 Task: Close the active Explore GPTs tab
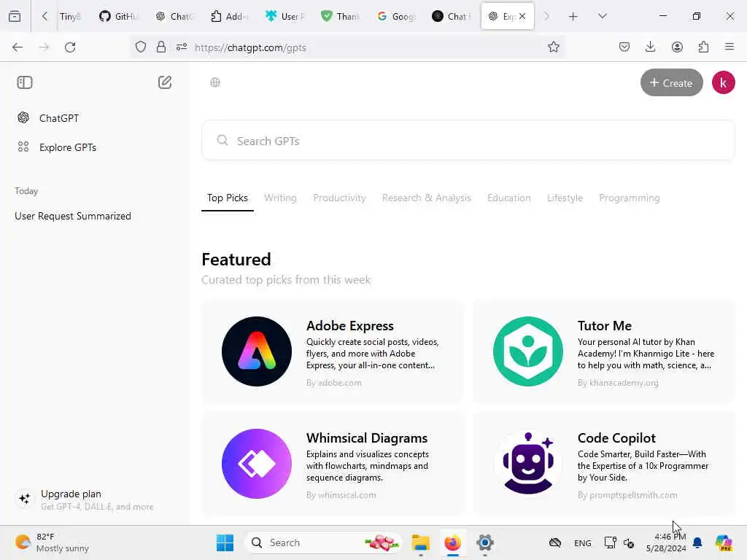point(522,16)
